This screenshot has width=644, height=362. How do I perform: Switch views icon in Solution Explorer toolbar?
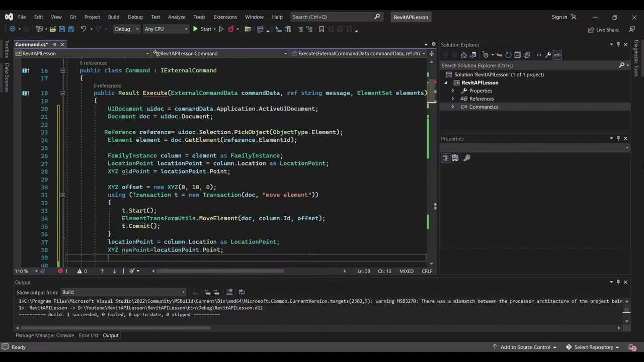tap(472, 55)
